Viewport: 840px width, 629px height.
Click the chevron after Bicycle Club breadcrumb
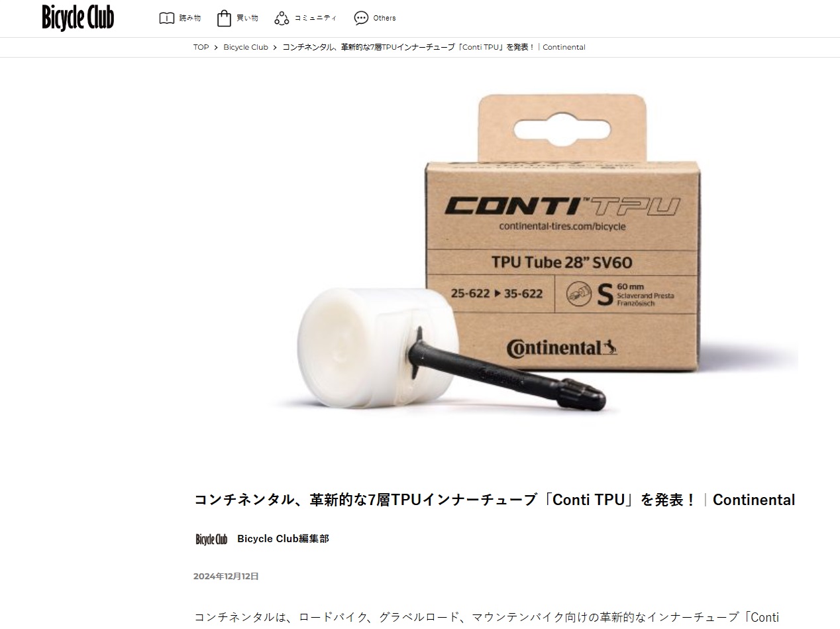point(275,47)
